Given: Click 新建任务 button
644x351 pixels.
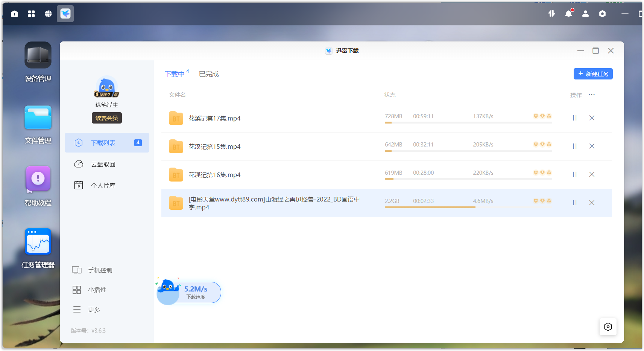Looking at the screenshot, I should [593, 74].
